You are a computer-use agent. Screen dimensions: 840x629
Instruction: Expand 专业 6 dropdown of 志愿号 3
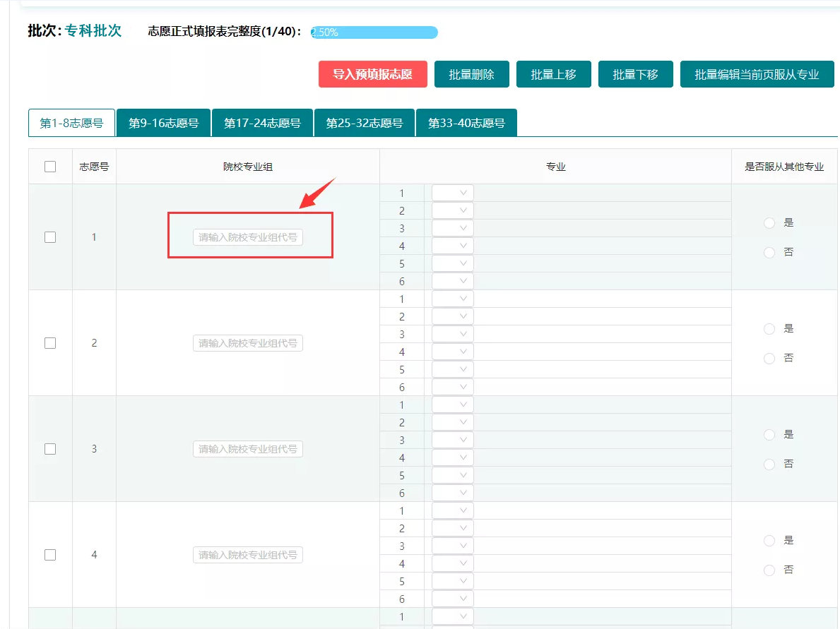click(x=453, y=493)
